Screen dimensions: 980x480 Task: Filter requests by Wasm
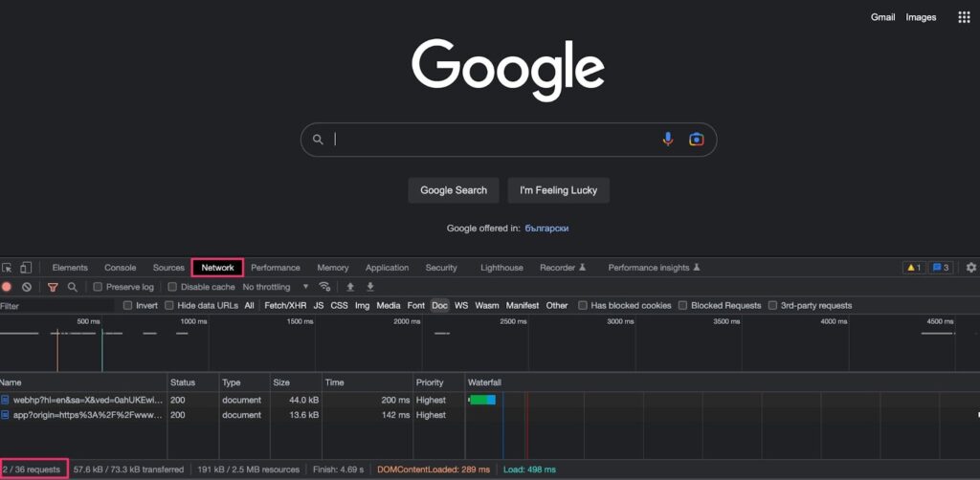[487, 305]
